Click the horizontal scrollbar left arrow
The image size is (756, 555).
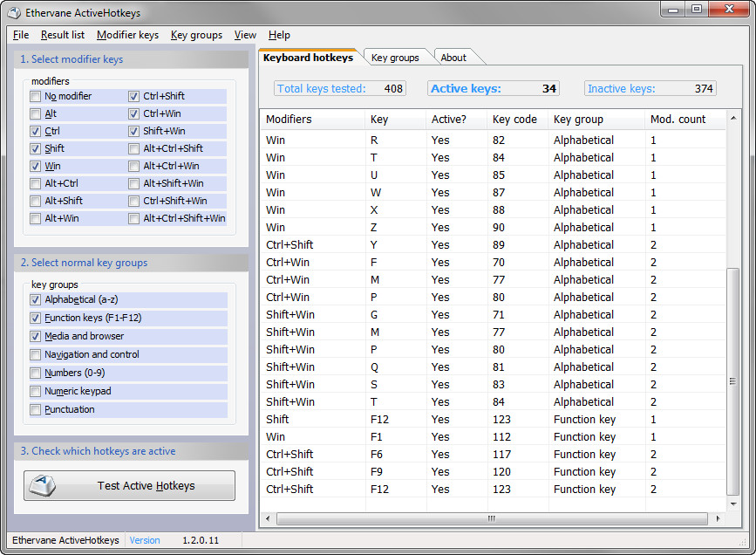[x=268, y=519]
